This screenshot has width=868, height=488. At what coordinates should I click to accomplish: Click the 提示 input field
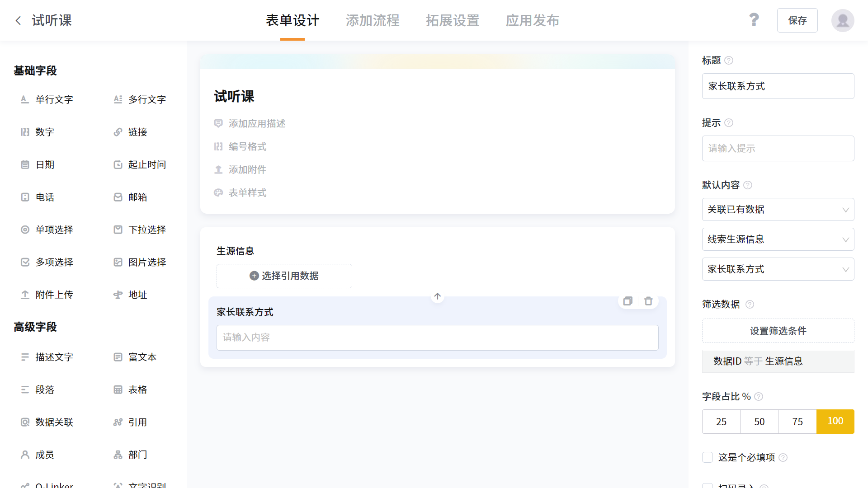tap(778, 148)
